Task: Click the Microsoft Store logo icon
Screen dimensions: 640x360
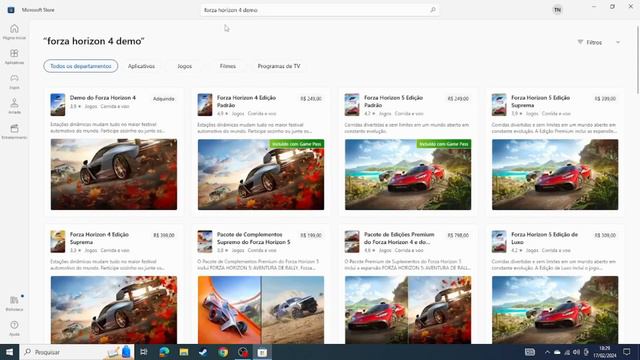Action: click(11, 10)
